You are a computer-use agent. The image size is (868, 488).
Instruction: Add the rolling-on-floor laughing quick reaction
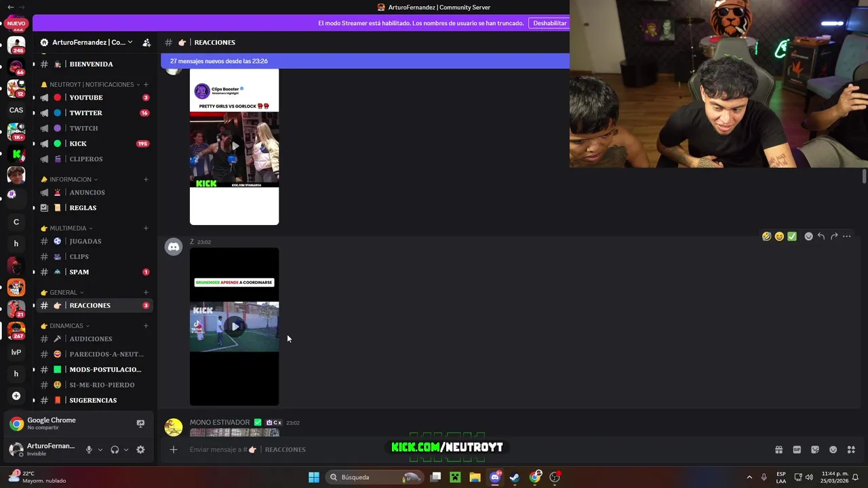click(766, 237)
